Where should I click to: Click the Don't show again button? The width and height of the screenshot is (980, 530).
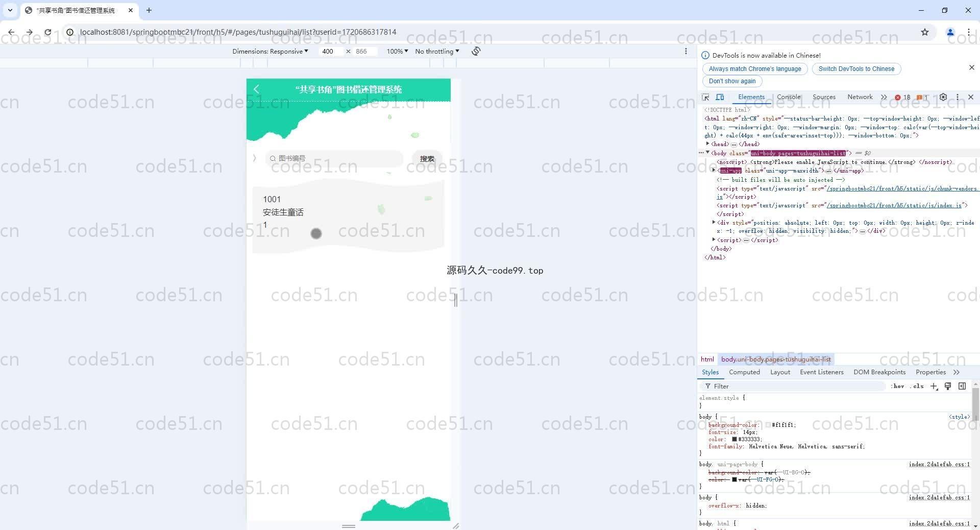click(x=732, y=81)
